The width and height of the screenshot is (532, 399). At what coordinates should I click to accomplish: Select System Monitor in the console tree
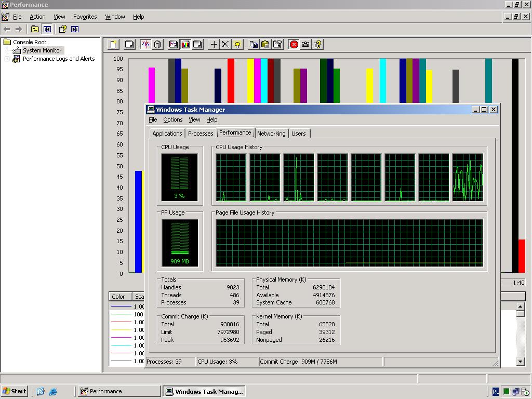(x=42, y=50)
